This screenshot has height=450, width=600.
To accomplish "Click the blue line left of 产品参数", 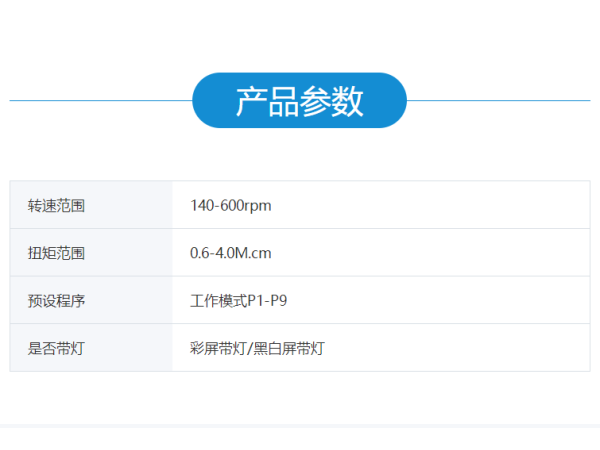I will pos(100,100).
